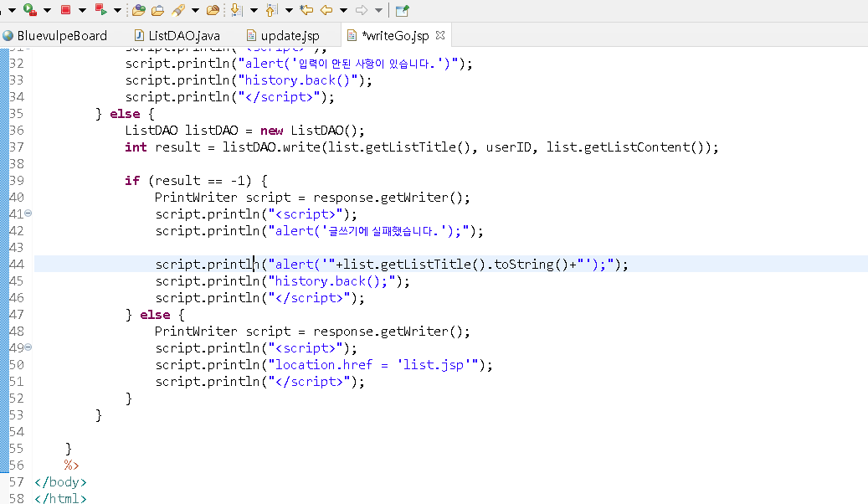This screenshot has width=868, height=504.
Task: Click line number 44 in gutter
Action: tap(17, 265)
